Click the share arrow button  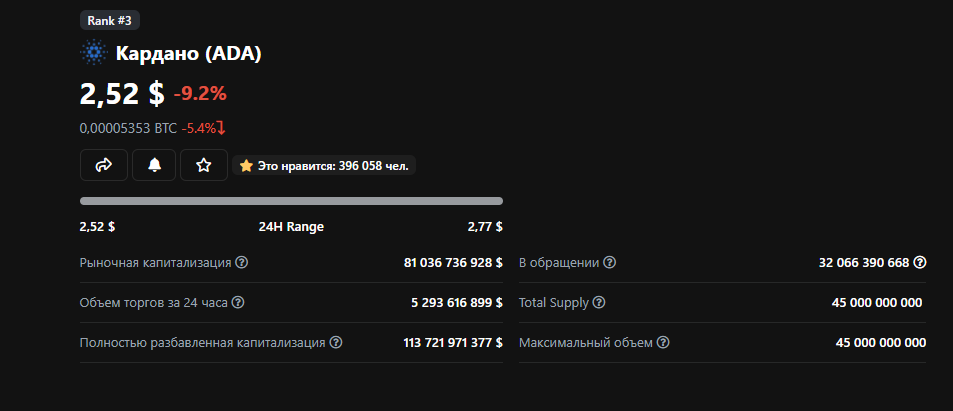pyautogui.click(x=104, y=165)
